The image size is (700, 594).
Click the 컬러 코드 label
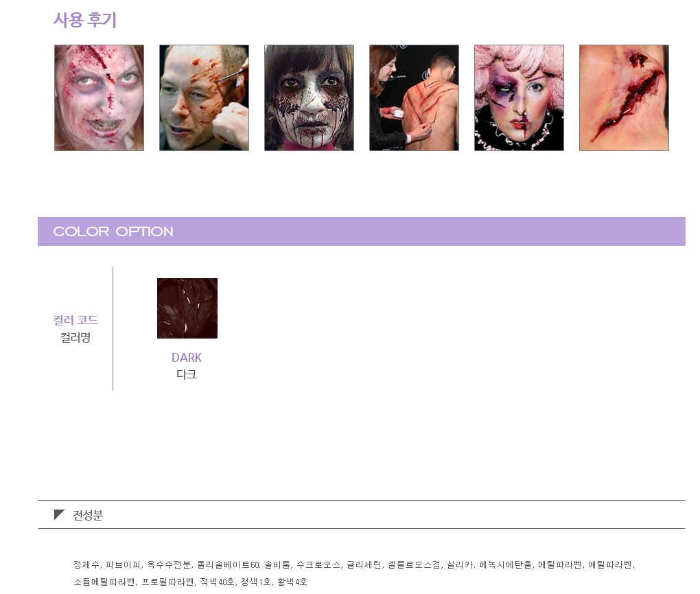click(x=75, y=320)
